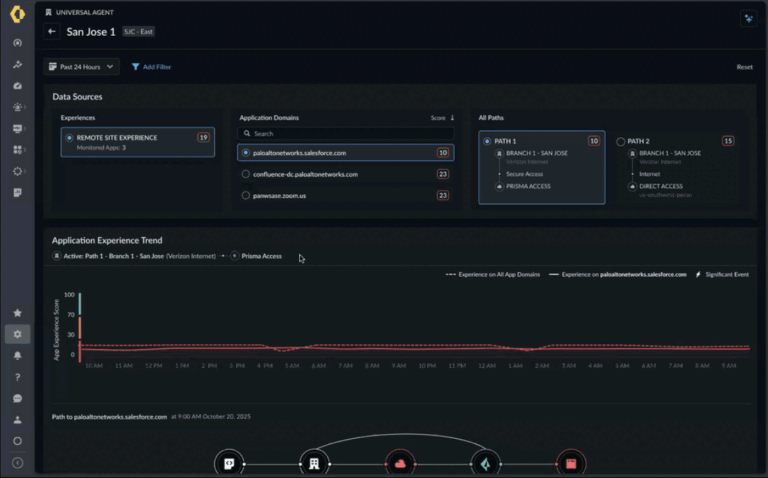The height and width of the screenshot is (478, 768).
Task: Collapse the sidebar with the bottom chevron
Action: (x=18, y=463)
